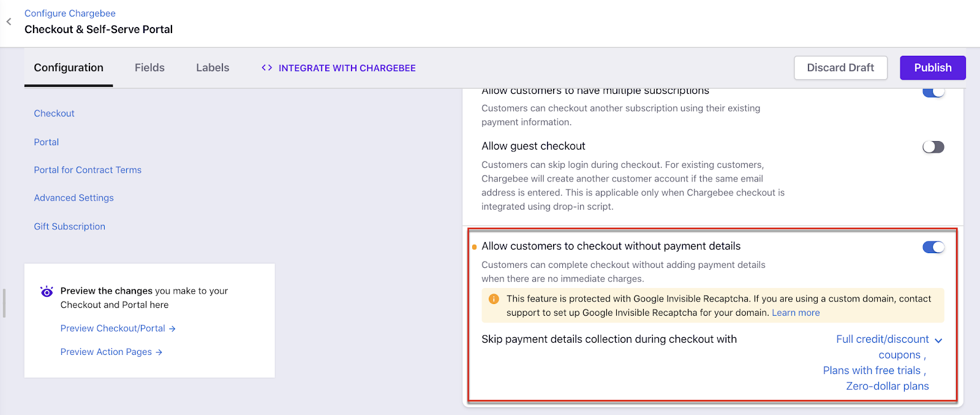Enable the Allow guest checkout toggle
Image resolution: width=980 pixels, height=415 pixels.
(x=933, y=147)
